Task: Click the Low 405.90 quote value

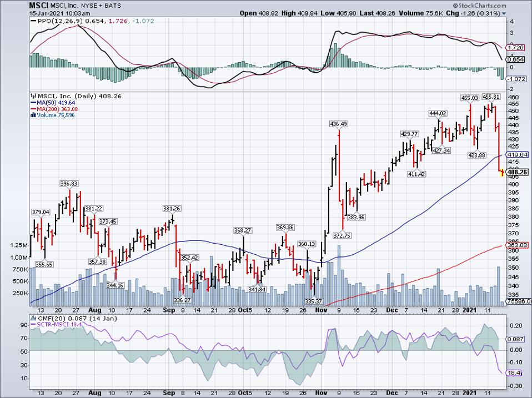Action: (x=338, y=13)
